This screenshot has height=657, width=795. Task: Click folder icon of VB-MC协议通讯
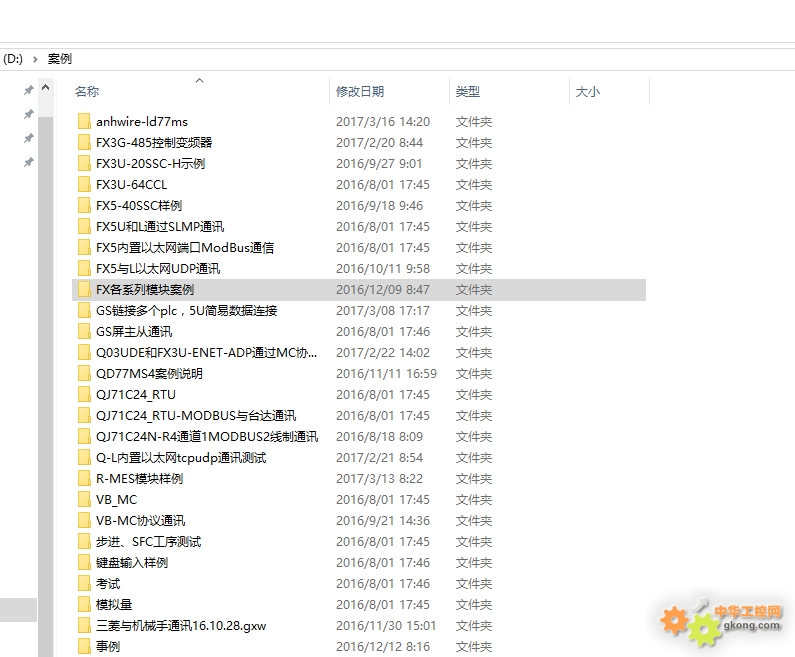84,521
